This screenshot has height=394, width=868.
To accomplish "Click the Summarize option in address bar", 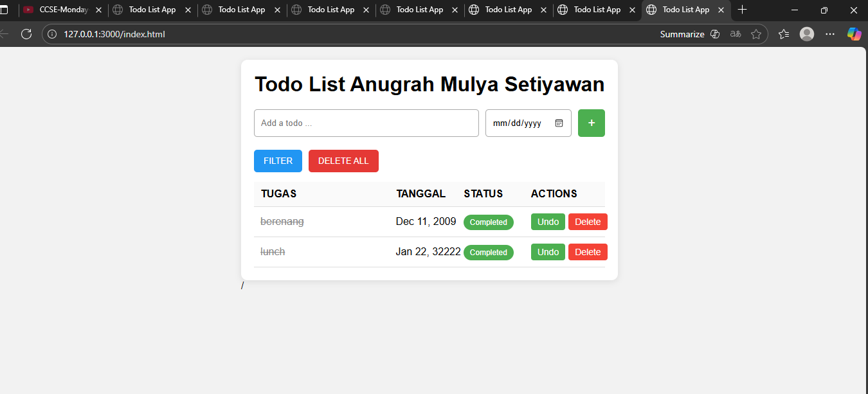I will (x=682, y=34).
